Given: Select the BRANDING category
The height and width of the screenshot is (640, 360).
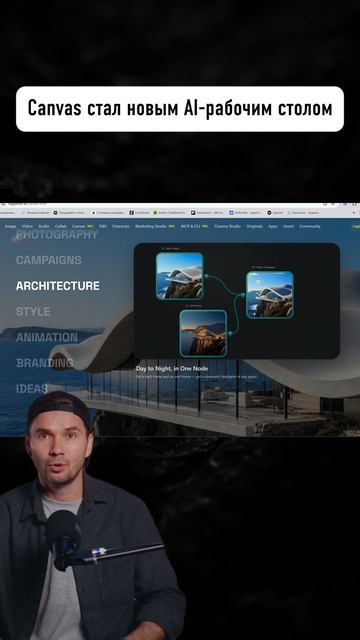Looking at the screenshot, I should tap(44, 363).
